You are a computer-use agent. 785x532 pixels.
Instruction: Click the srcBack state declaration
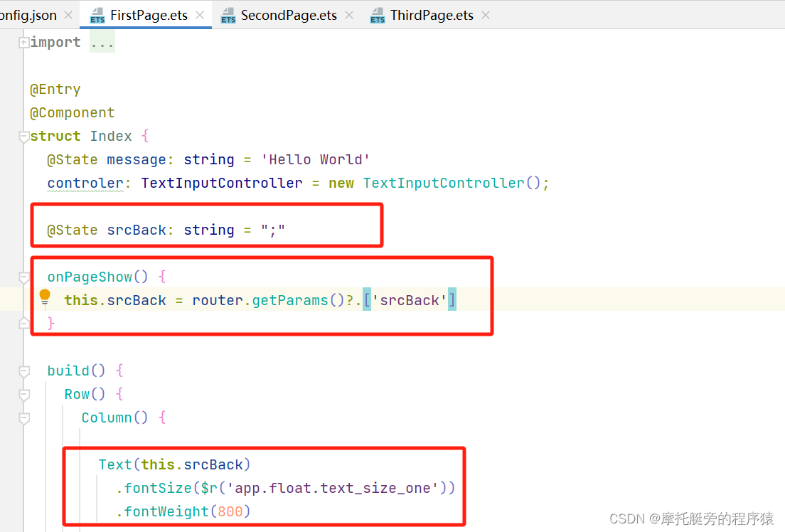pyautogui.click(x=166, y=230)
